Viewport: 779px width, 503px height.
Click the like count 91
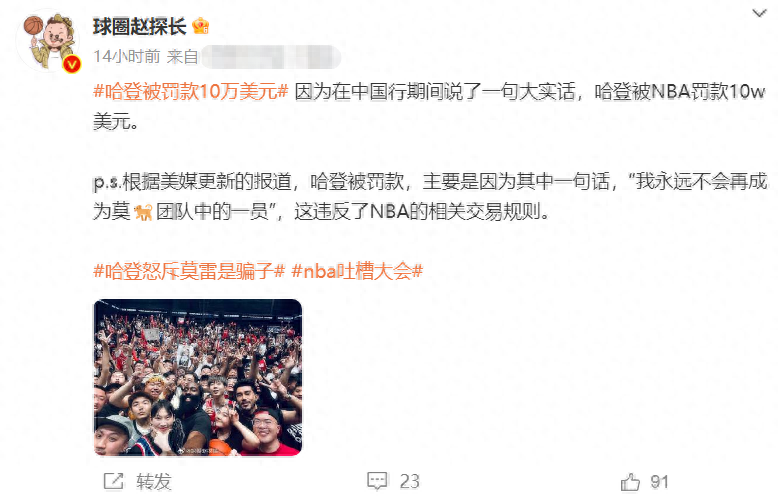[x=659, y=482]
